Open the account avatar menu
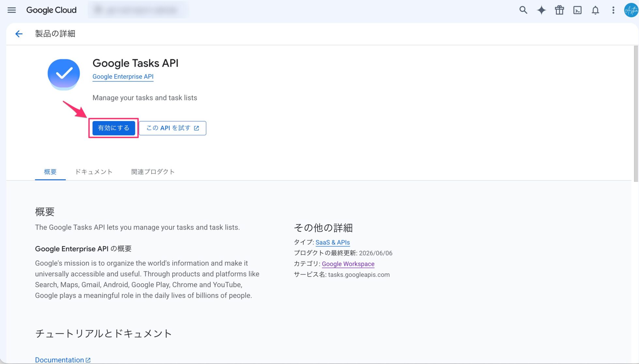The image size is (639, 364). click(x=631, y=10)
